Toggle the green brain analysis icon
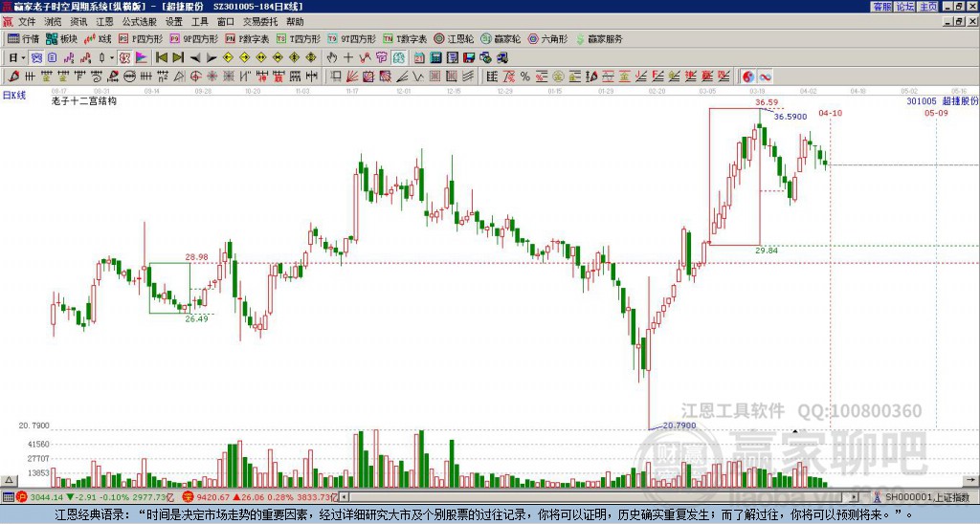The image size is (980, 524). pos(399,58)
